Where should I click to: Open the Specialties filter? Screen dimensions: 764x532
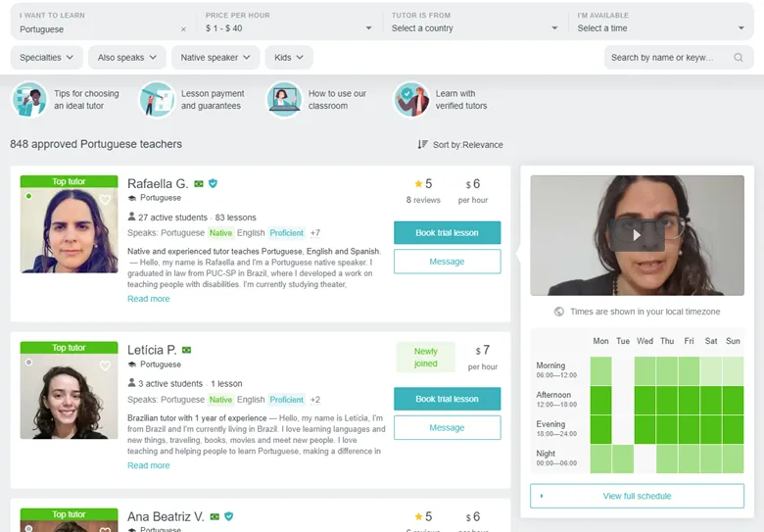tap(47, 58)
